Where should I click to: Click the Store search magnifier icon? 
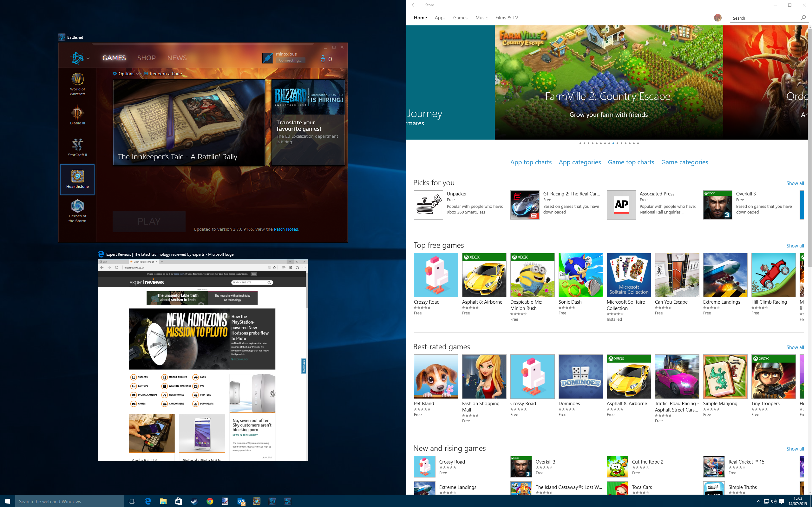(x=803, y=18)
